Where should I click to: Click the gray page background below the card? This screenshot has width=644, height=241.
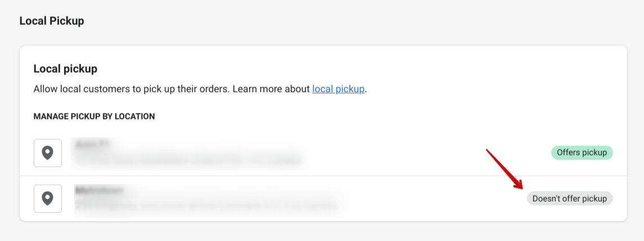323,232
